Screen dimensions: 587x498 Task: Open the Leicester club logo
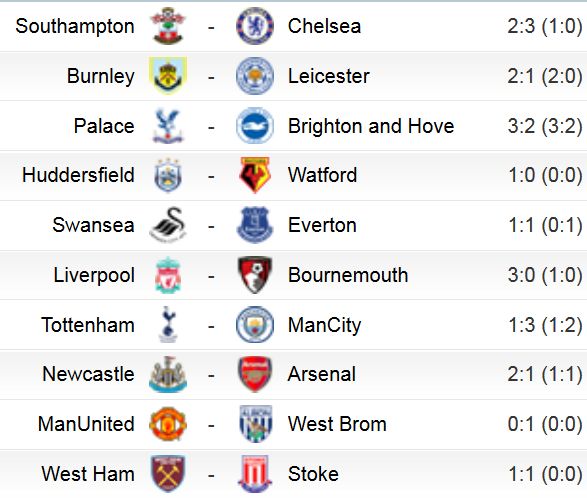pyautogui.click(x=255, y=76)
